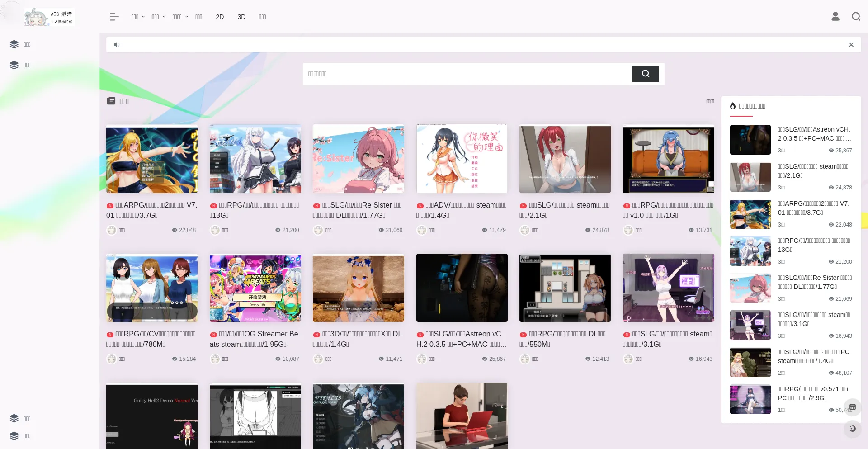Open the user account profile icon
Viewport: 868px width, 449px height.
tap(835, 17)
